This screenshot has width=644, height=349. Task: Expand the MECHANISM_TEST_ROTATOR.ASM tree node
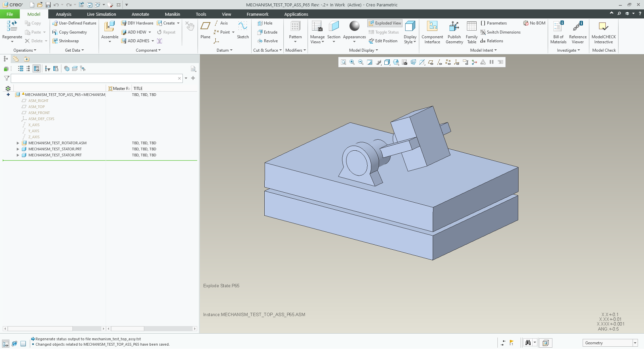click(x=18, y=143)
